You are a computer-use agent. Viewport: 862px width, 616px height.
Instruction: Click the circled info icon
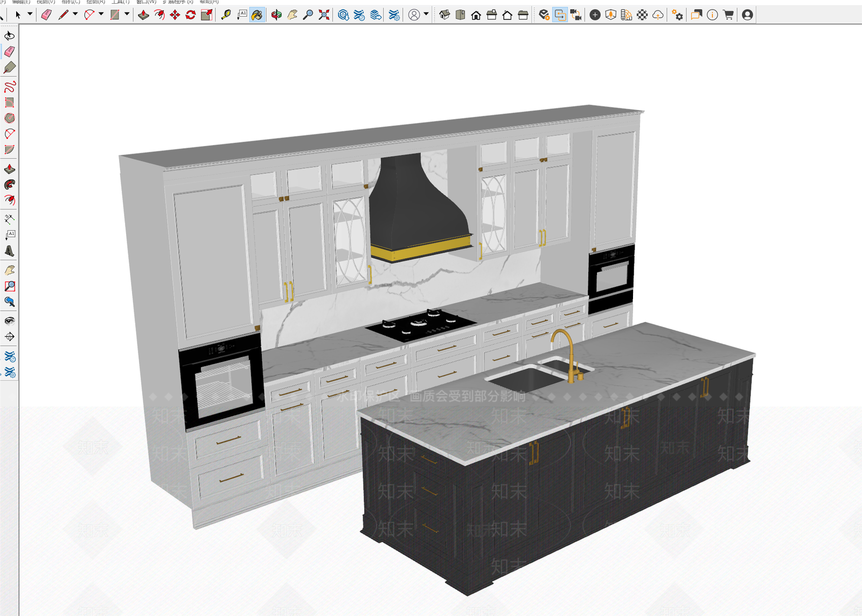tap(712, 15)
